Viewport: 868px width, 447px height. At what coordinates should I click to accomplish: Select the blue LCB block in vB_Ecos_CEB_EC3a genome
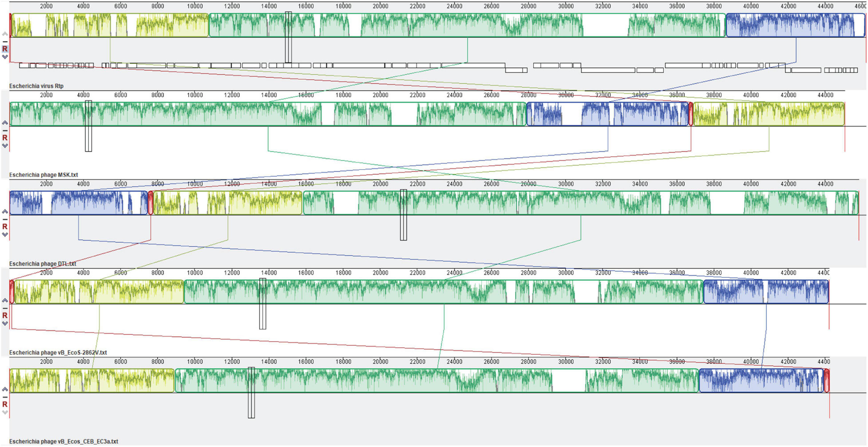761,381
